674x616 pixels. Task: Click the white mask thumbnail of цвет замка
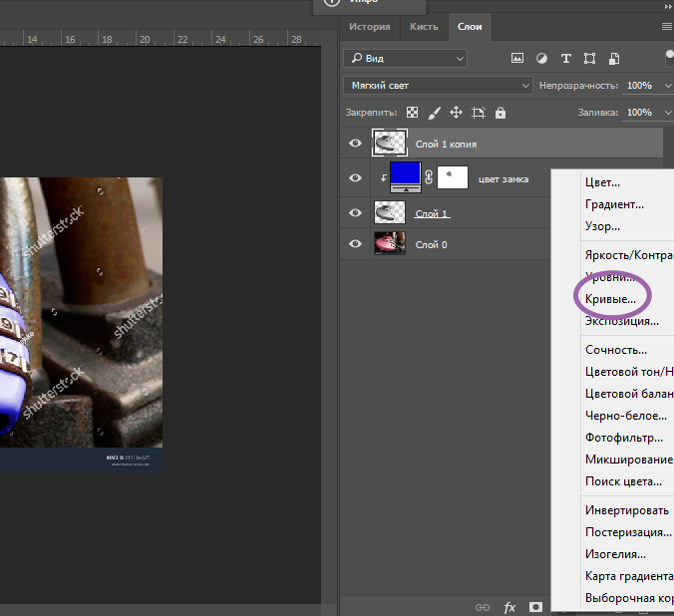(453, 177)
